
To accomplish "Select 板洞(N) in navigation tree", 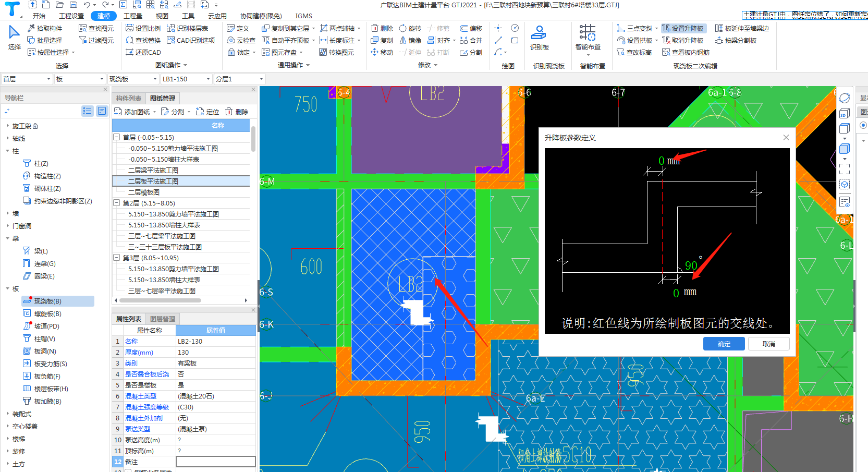I will pyautogui.click(x=45, y=351).
